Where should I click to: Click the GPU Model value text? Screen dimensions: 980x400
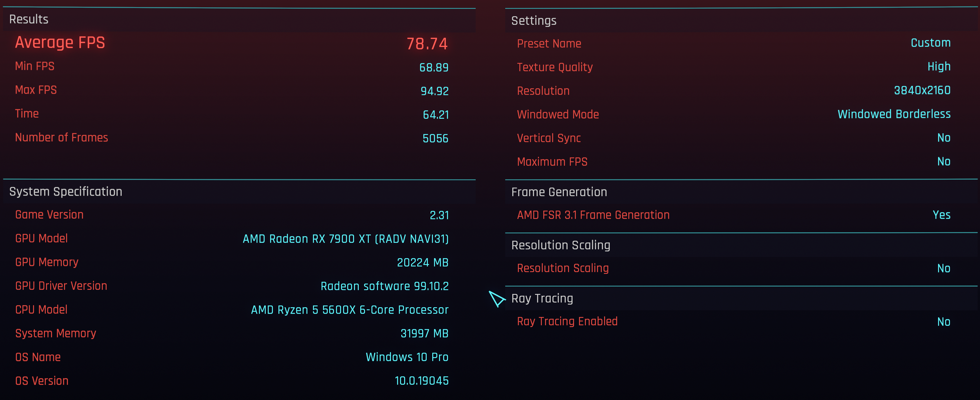(345, 239)
